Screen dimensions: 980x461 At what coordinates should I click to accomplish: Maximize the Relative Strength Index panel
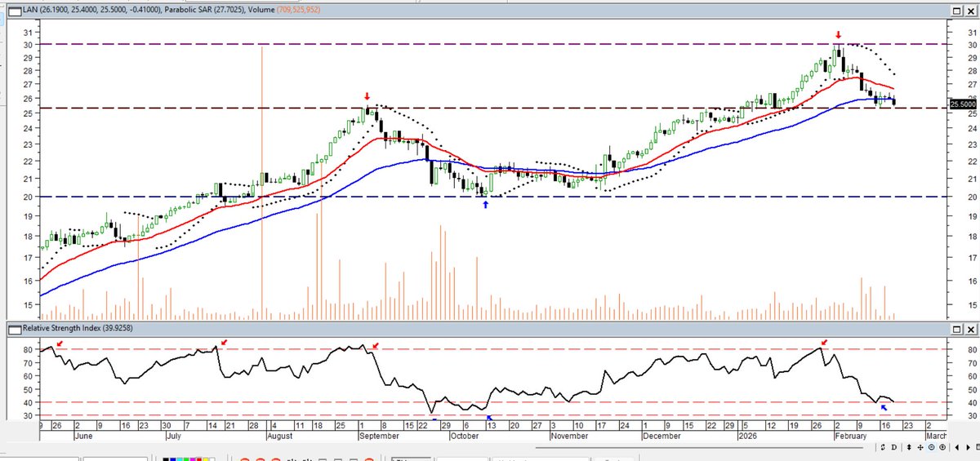[956, 329]
